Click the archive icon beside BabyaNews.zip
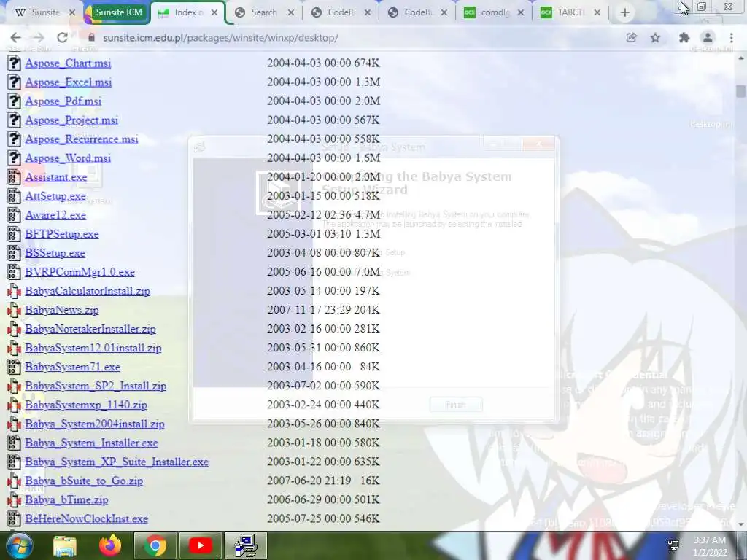Screen dimensions: 747x560 pos(15,310)
